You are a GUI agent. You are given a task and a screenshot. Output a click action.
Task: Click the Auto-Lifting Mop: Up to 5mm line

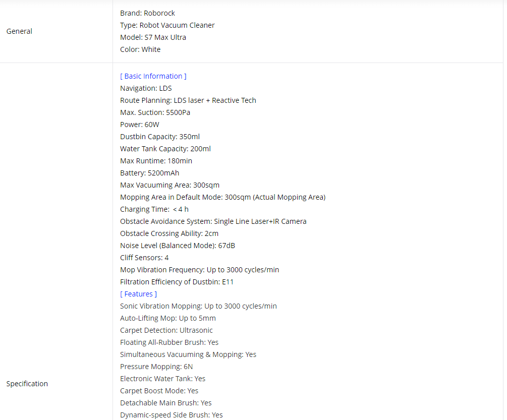[168, 318]
